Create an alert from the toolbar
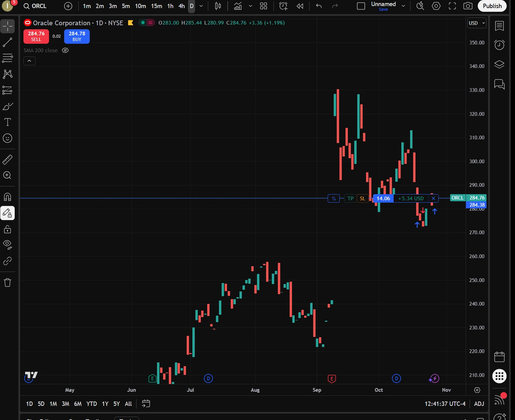The height and width of the screenshot is (420, 515). pyautogui.click(x=283, y=6)
